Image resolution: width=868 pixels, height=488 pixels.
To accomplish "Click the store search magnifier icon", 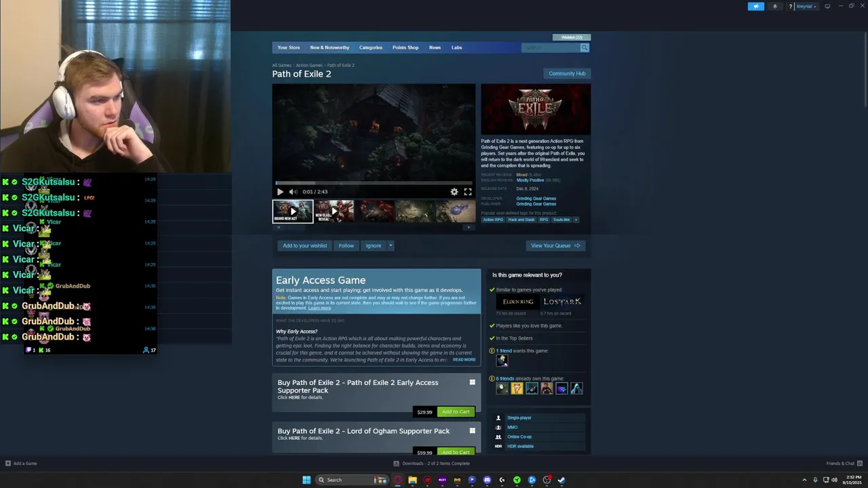I will tap(585, 47).
